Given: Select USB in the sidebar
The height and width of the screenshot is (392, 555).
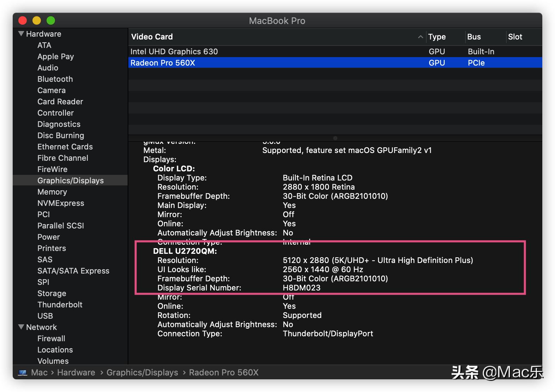Looking at the screenshot, I should (x=45, y=316).
